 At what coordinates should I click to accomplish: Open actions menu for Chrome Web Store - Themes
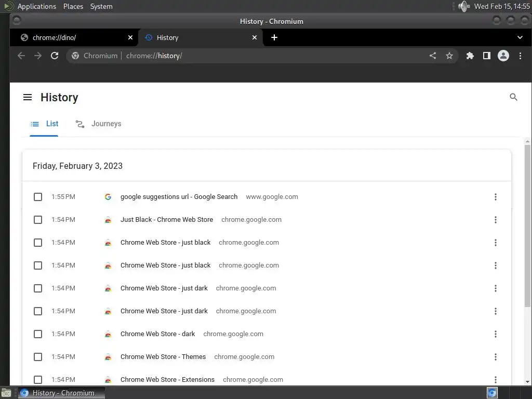coord(495,357)
